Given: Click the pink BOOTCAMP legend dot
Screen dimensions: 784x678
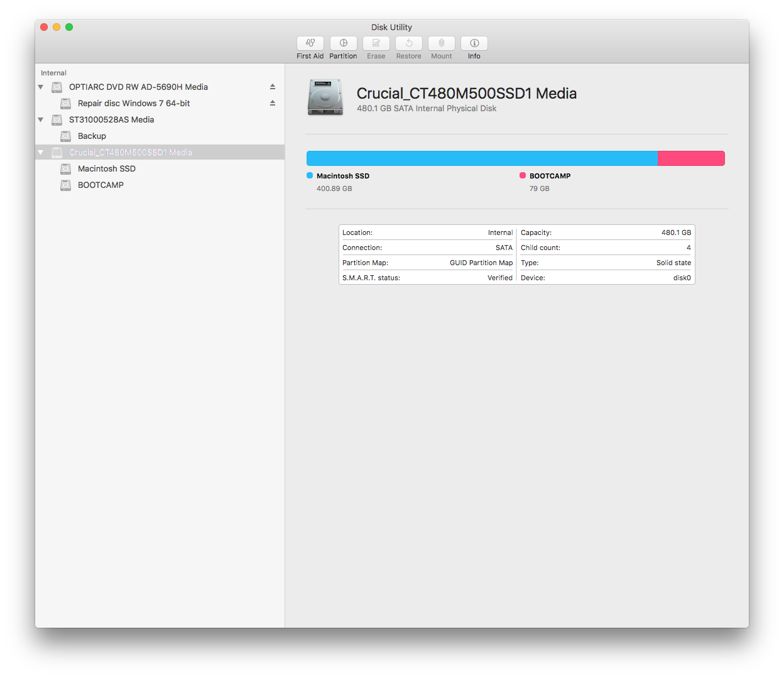Looking at the screenshot, I should (x=523, y=175).
